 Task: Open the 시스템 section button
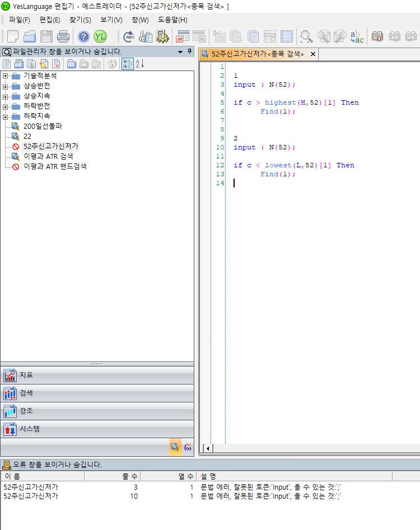click(97, 429)
